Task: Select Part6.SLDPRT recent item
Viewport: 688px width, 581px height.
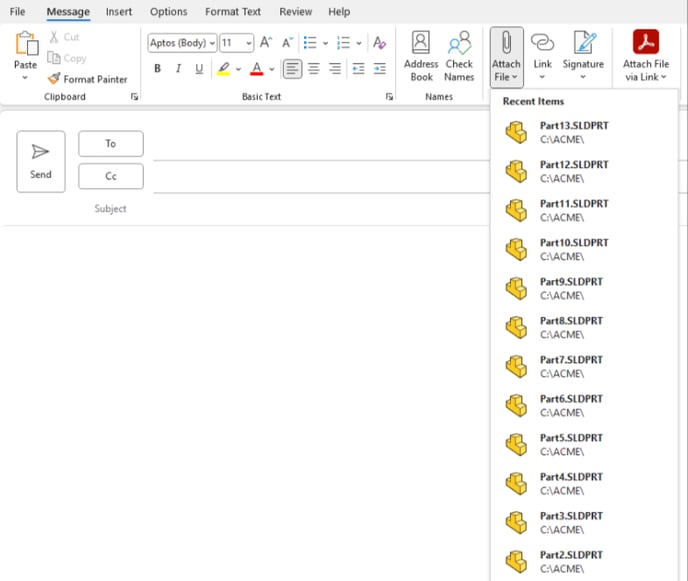Action: point(584,406)
